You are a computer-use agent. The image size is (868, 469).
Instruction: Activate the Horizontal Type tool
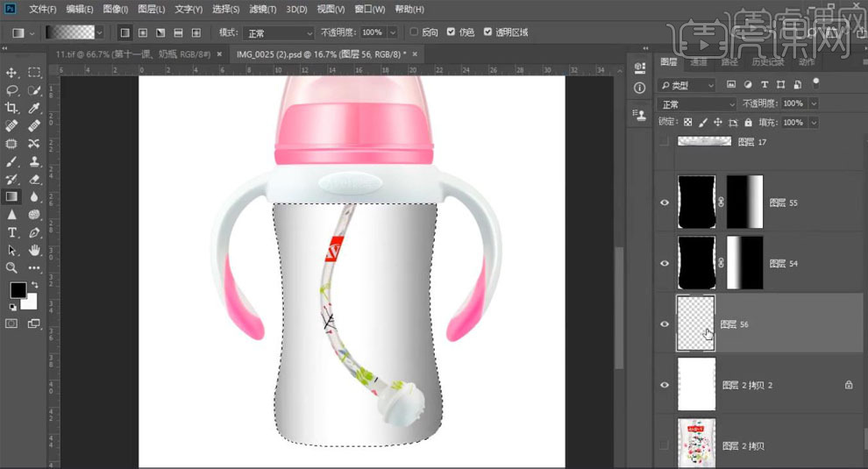click(x=12, y=232)
